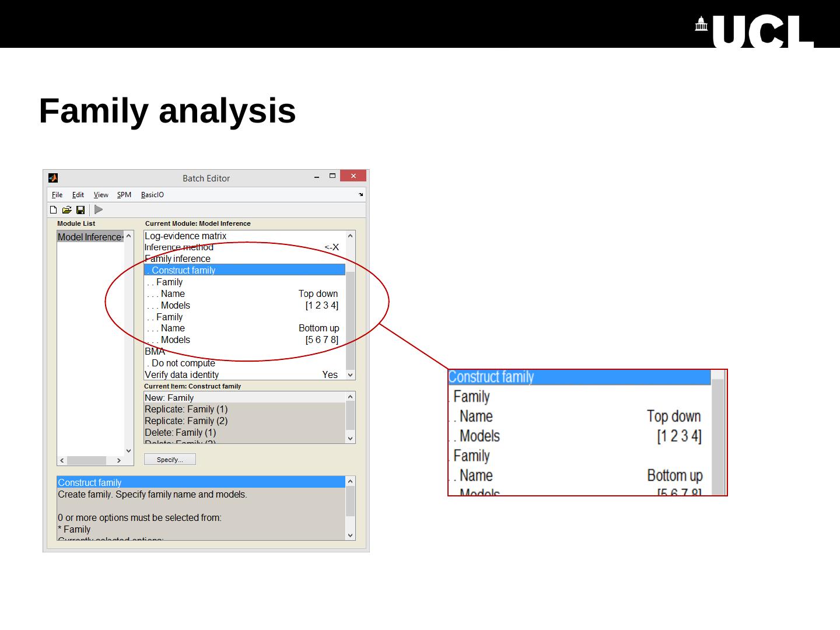Image resolution: width=840 pixels, height=630 pixels.
Task: Click the up arrow of the current module scrollbar
Action: pos(351,236)
